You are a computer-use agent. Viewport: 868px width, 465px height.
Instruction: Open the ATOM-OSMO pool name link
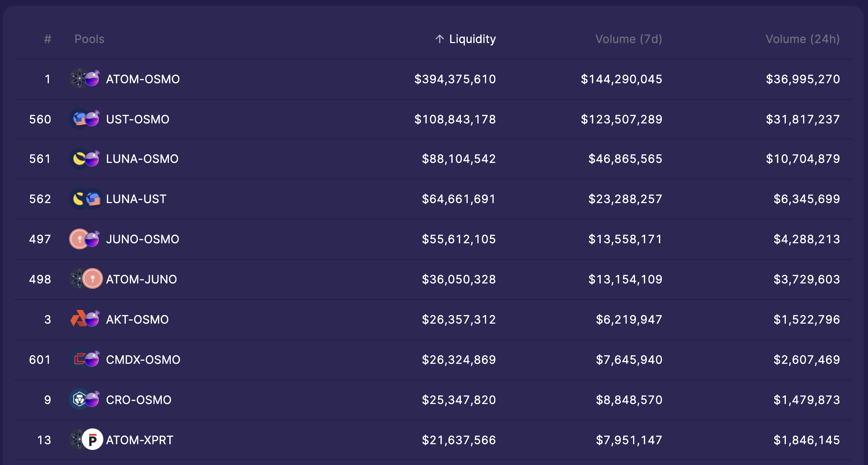coord(143,79)
